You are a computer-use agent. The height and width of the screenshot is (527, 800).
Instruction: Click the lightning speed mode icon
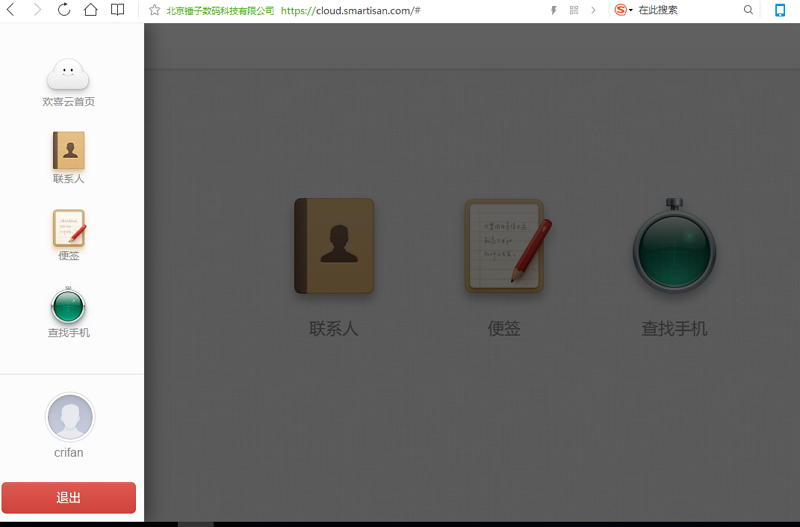[554, 10]
